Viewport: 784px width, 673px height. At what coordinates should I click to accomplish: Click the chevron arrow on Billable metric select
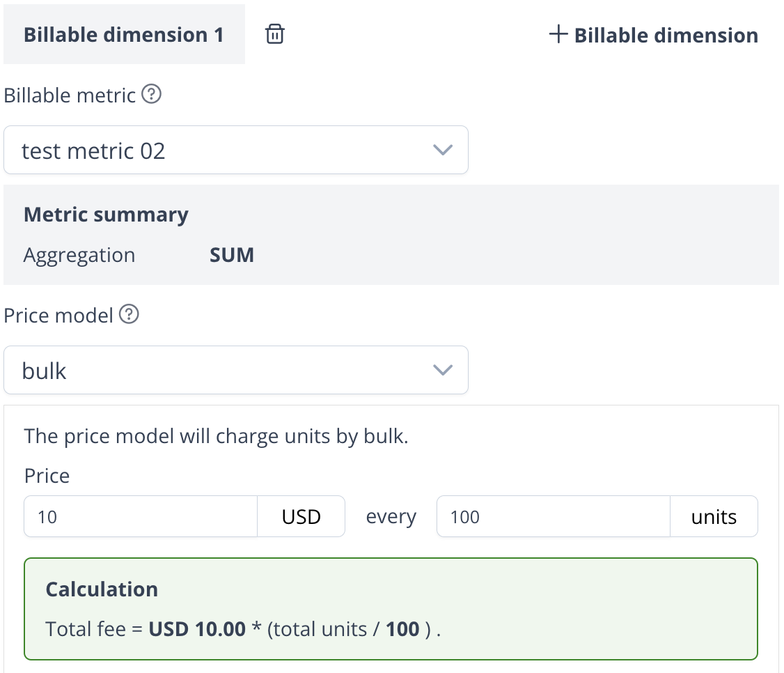pyautogui.click(x=443, y=150)
